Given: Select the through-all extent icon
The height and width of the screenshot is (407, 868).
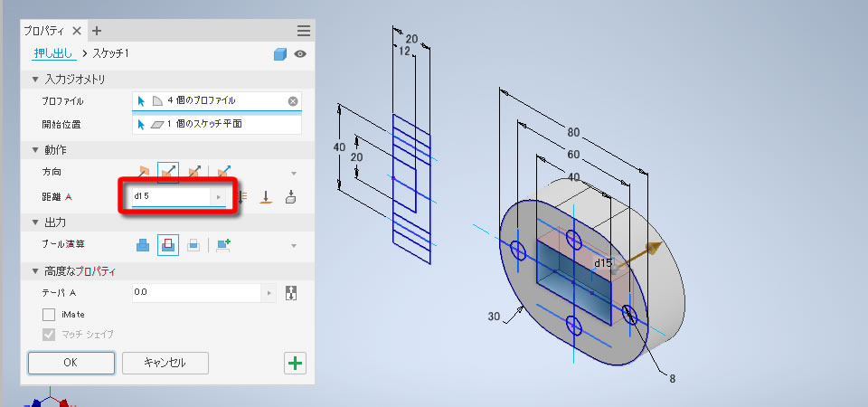Looking at the screenshot, I should coord(242,196).
